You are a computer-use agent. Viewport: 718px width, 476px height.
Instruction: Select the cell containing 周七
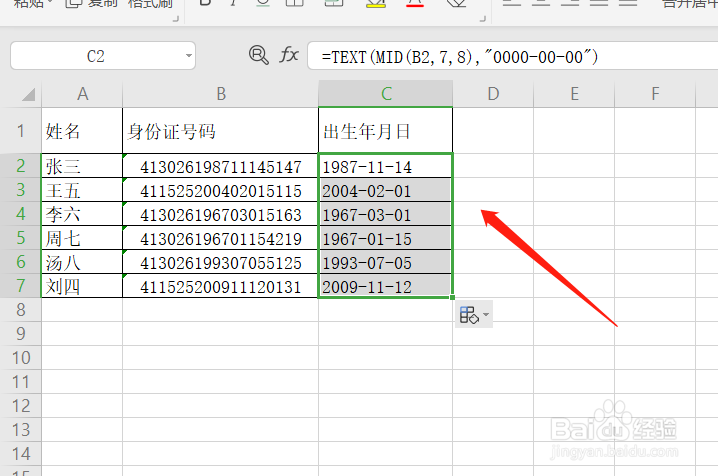[82, 238]
